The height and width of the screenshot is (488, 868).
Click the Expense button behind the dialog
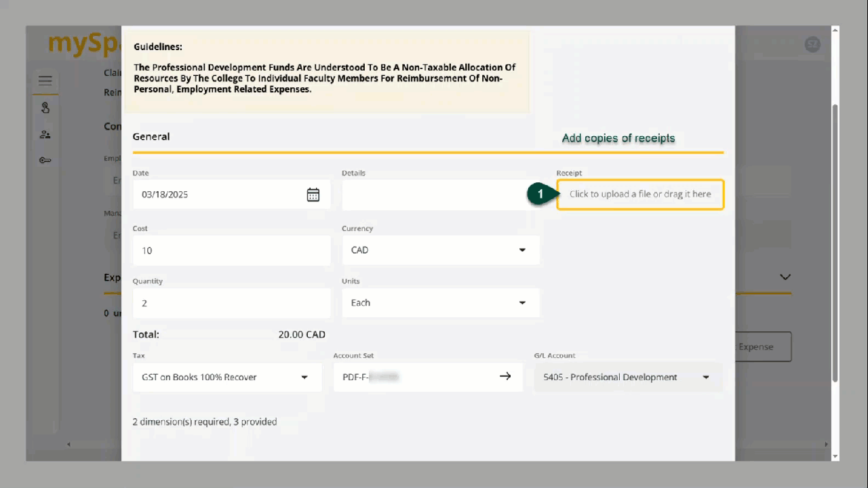763,346
